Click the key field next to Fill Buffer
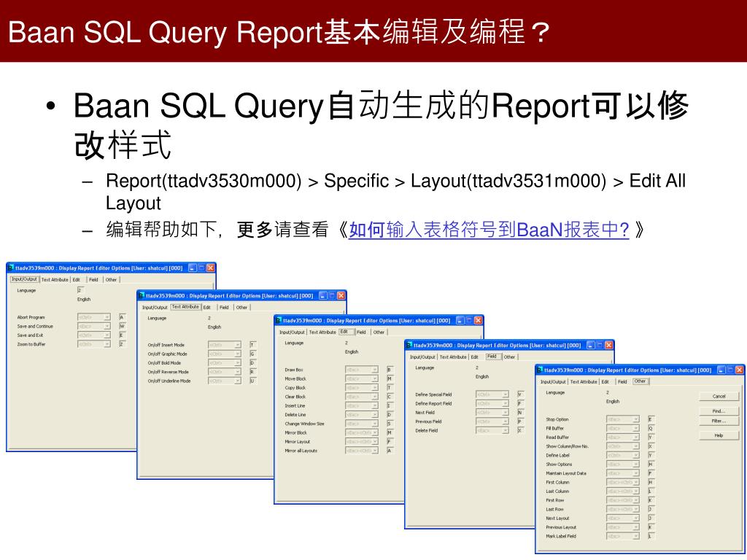 [x=651, y=428]
